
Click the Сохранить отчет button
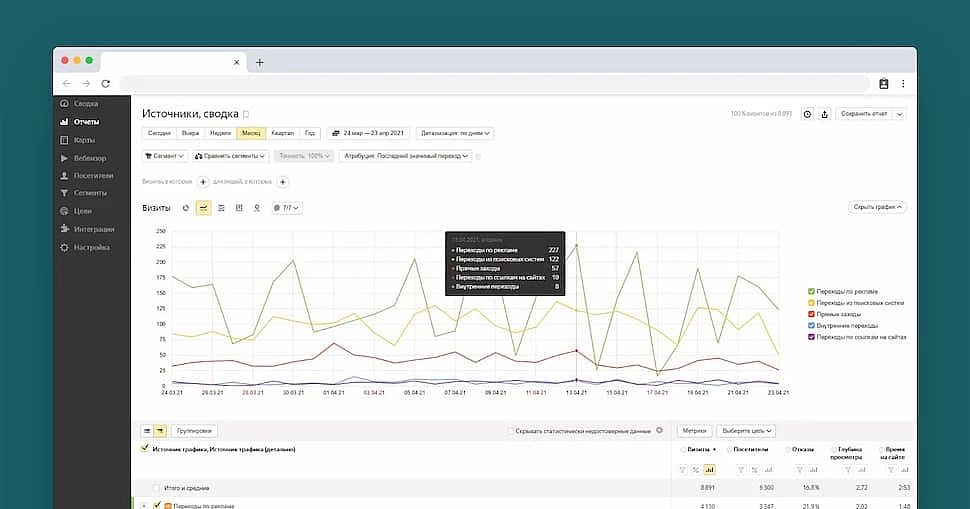point(864,114)
